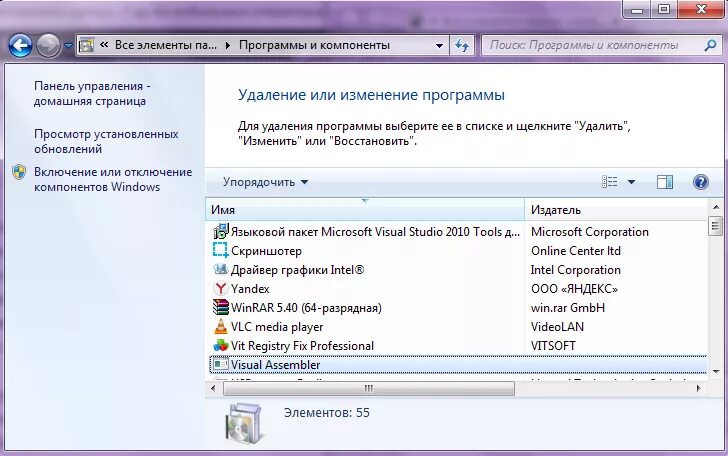The height and width of the screenshot is (456, 728).
Task: Open the recent pages dropdown arrow
Action: (x=68, y=46)
